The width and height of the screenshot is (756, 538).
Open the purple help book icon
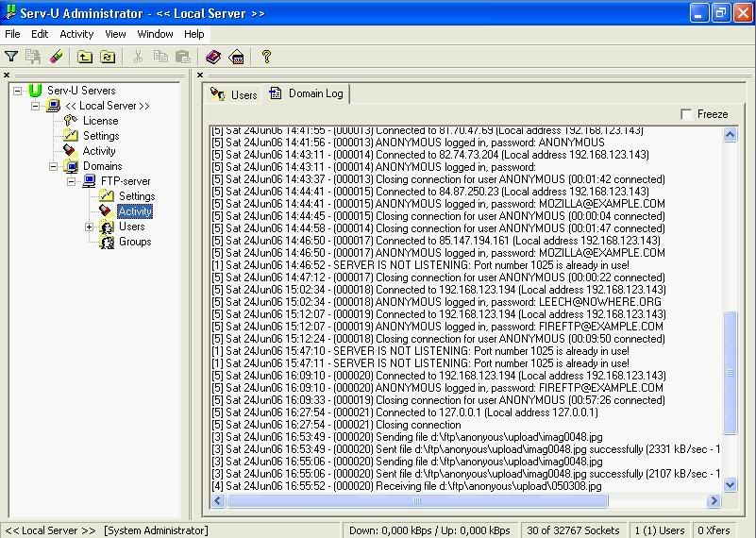point(213,57)
